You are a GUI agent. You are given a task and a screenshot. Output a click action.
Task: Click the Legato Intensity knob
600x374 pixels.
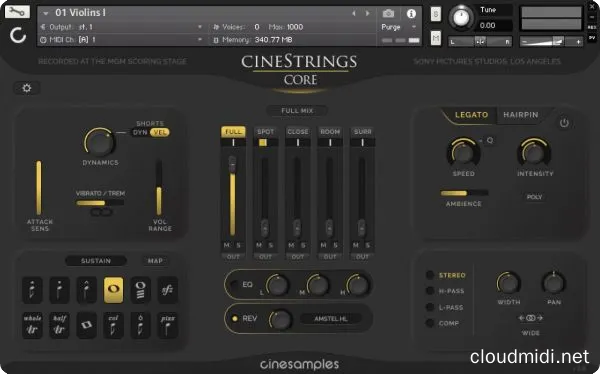click(535, 153)
